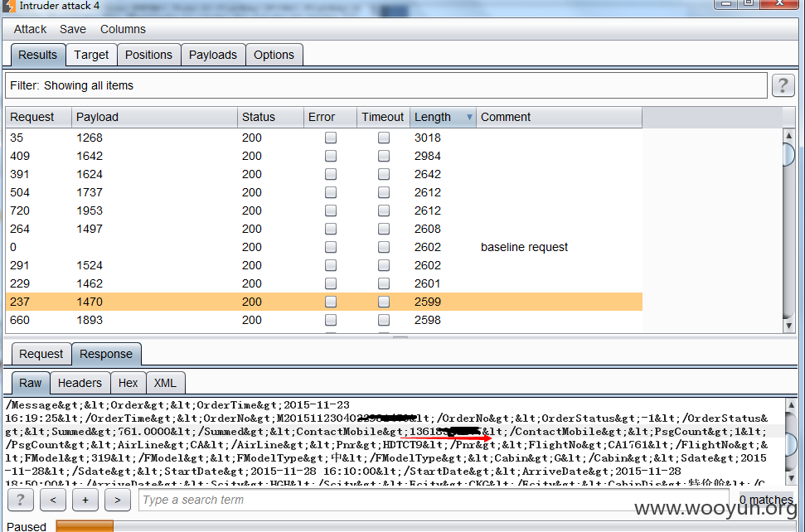
Task: Toggle Error checkbox for request 660
Action: point(331,320)
